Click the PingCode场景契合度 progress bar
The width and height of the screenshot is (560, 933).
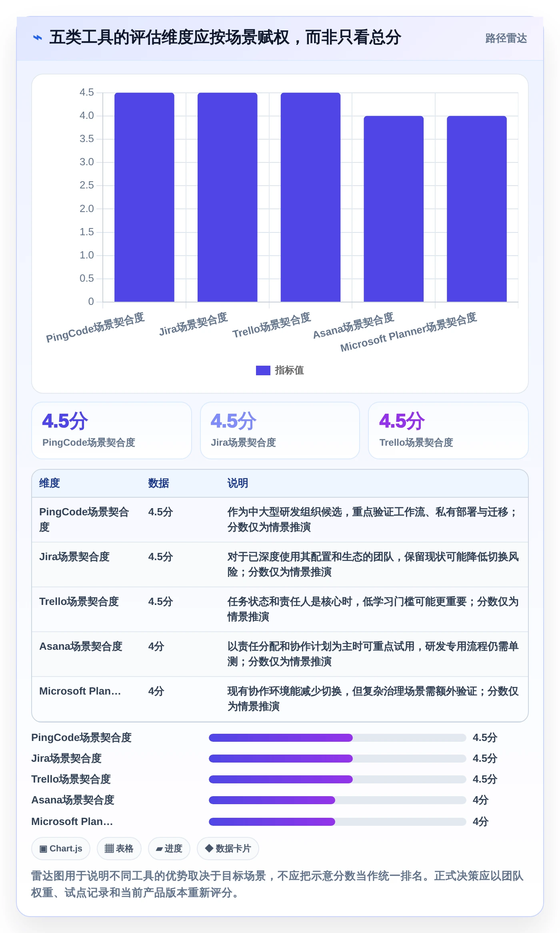coord(338,738)
